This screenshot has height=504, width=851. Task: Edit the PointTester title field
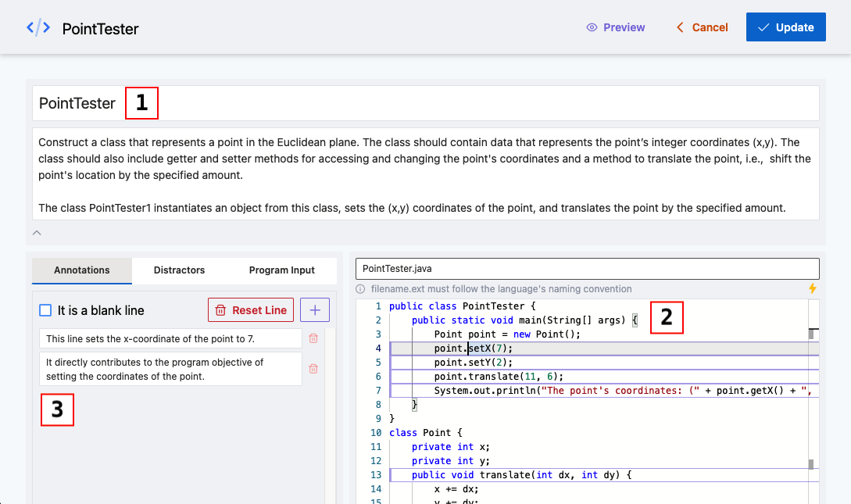click(425, 103)
